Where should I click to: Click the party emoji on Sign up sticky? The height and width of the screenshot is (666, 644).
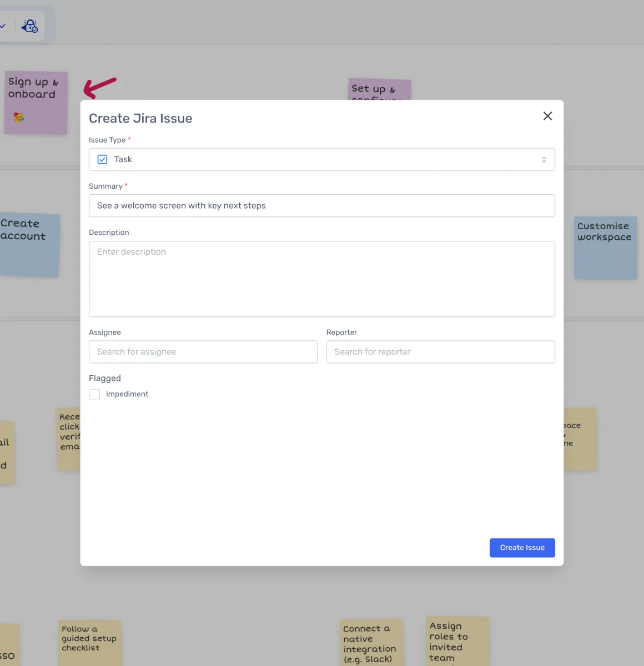pyautogui.click(x=19, y=117)
